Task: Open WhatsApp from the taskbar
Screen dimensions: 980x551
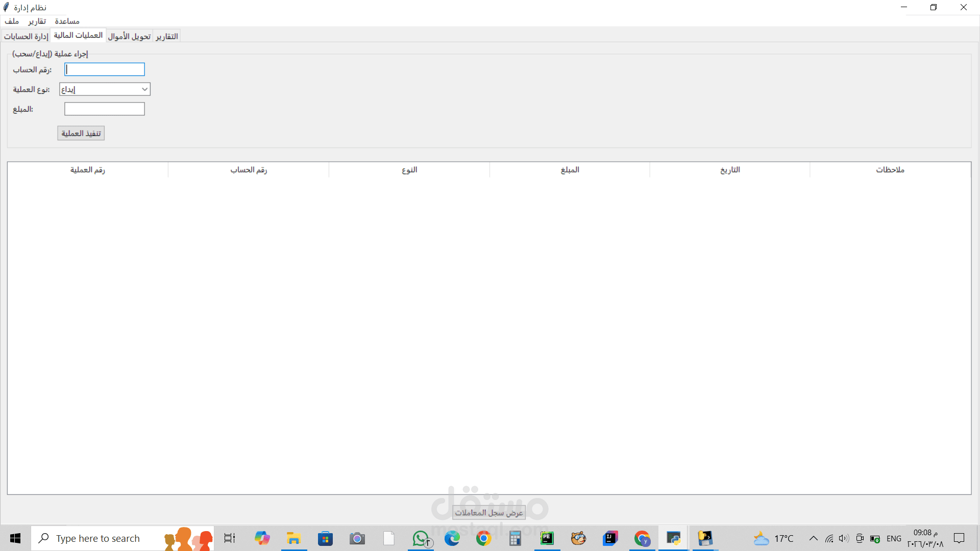Action: (421, 538)
